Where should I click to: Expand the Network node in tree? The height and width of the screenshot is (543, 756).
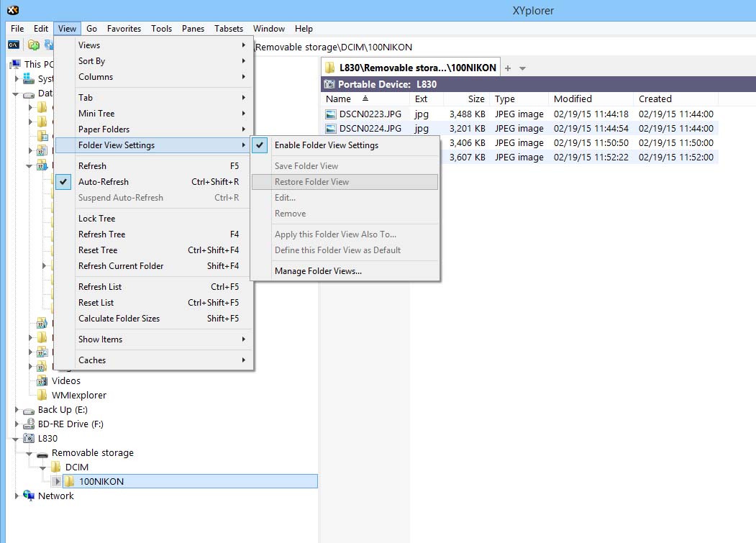[17, 496]
